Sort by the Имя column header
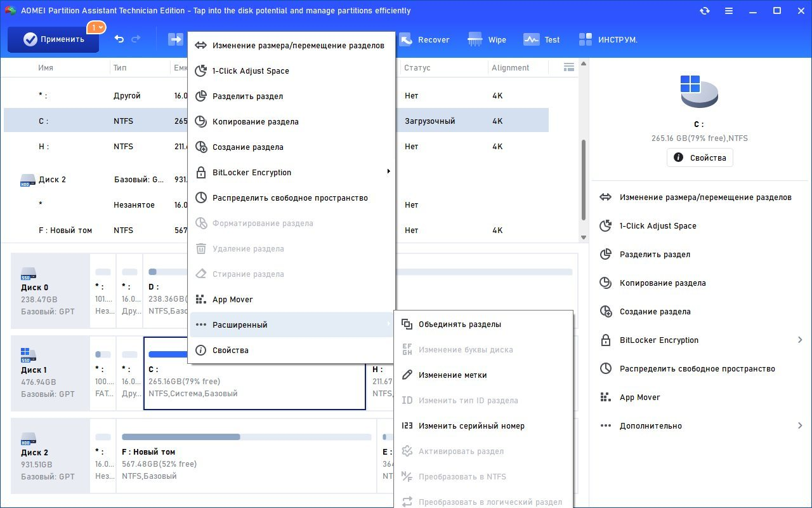The image size is (812, 508). point(46,68)
